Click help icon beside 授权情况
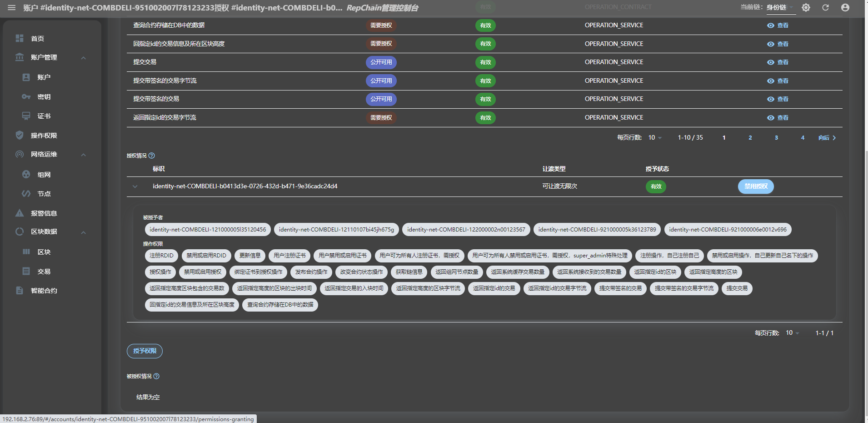Screen dimensions: 868x423 [x=152, y=156]
